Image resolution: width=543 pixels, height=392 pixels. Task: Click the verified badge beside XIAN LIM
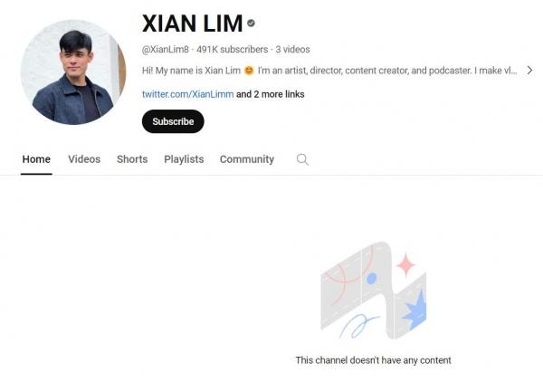coord(251,24)
